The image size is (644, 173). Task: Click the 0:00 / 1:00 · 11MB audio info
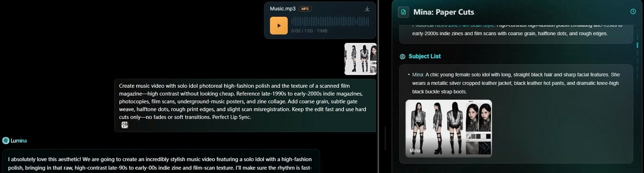309,31
